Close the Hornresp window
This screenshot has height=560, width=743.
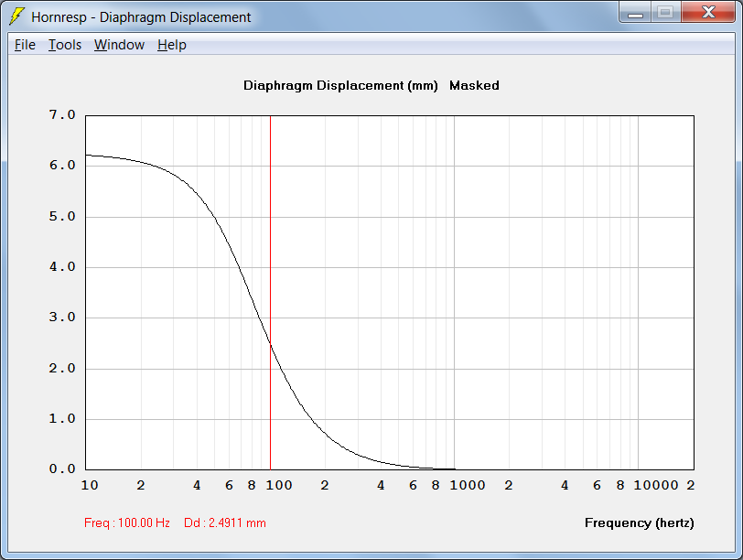[708, 12]
